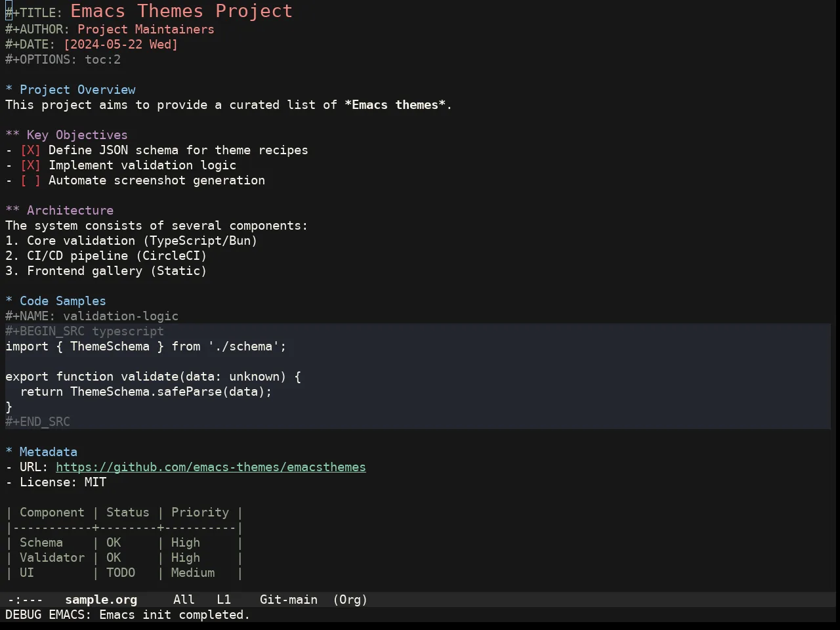Click the '-:---' buffer status flags
Image resolution: width=840 pixels, height=630 pixels.
click(25, 600)
